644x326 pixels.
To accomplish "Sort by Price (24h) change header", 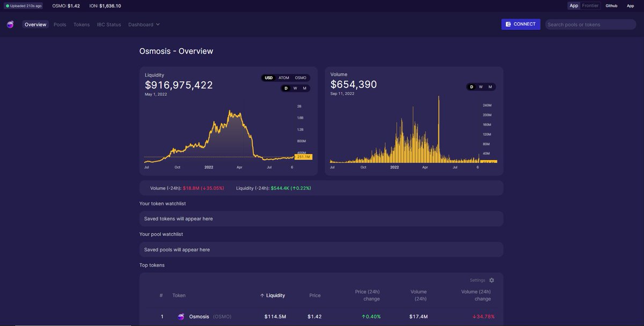I will pos(367,295).
